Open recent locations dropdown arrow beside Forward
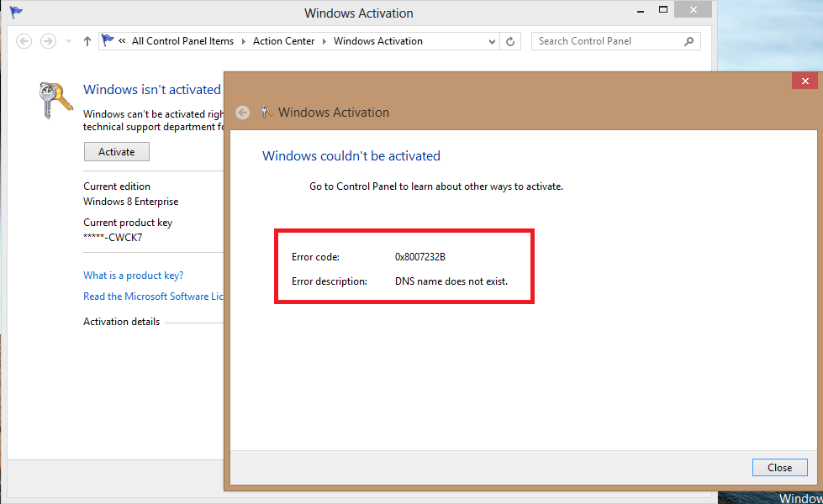 68,41
